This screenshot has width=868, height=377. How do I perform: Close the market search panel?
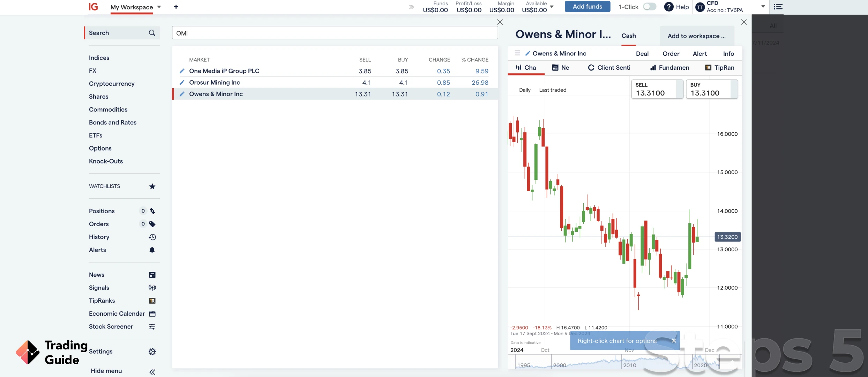point(500,22)
